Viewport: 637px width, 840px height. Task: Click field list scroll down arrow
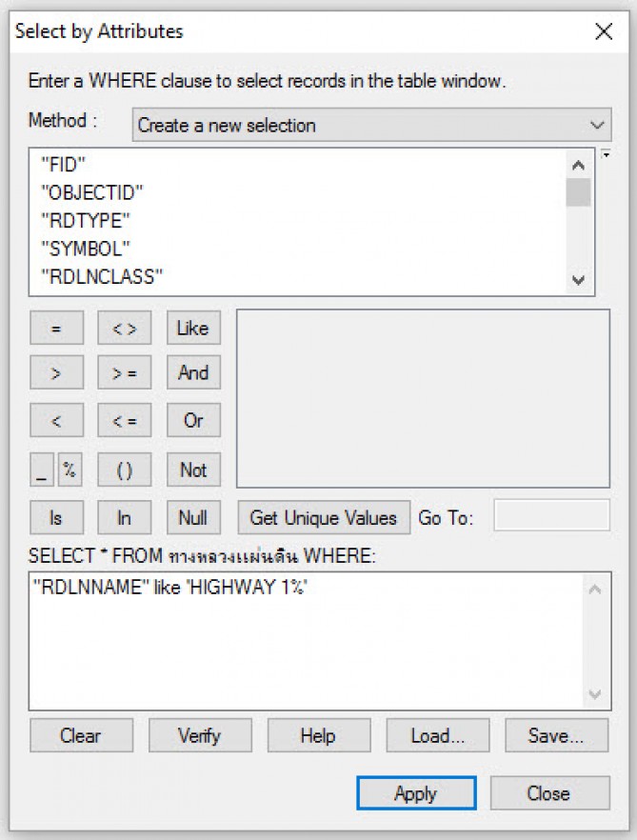point(578,280)
